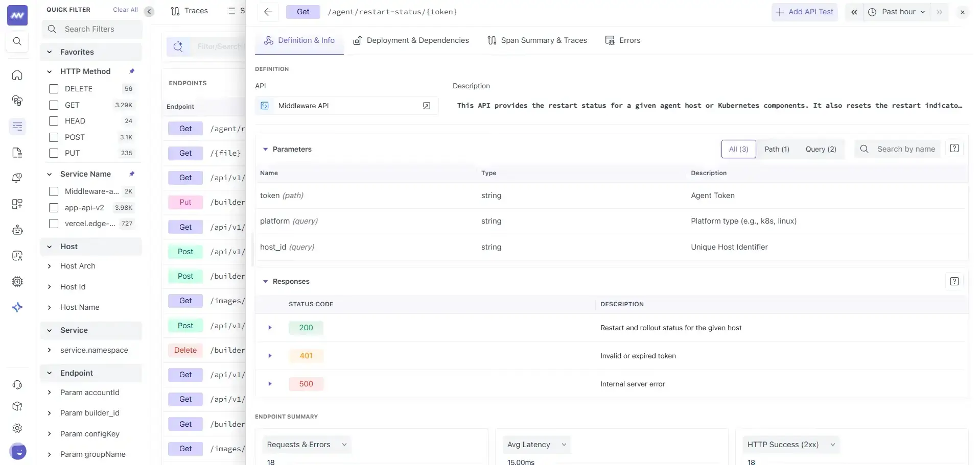Check the app-api-v2 service checkbox

point(54,208)
